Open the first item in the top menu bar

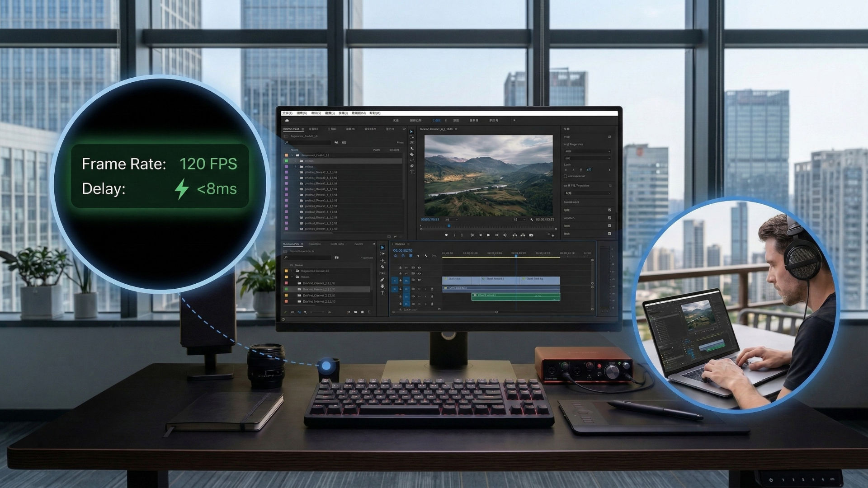coord(287,113)
